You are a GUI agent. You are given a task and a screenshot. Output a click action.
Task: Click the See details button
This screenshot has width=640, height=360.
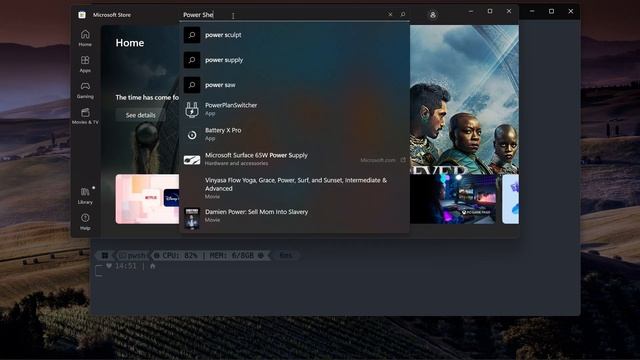[140, 115]
